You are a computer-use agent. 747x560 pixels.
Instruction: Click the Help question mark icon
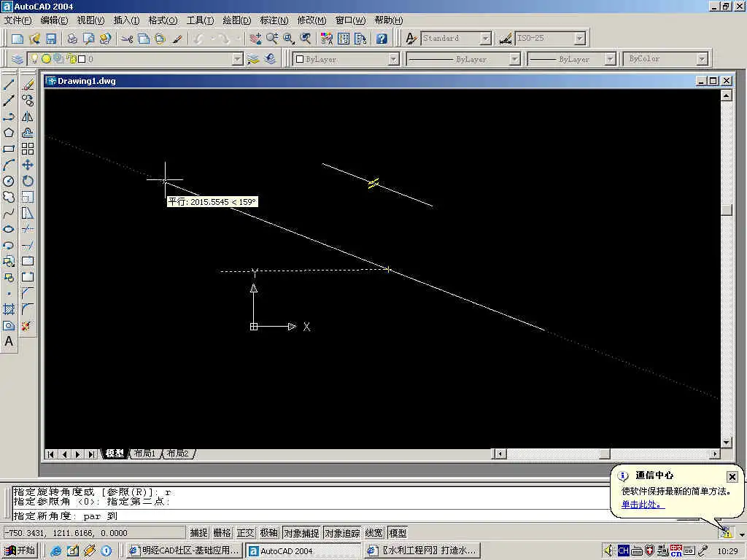point(382,39)
